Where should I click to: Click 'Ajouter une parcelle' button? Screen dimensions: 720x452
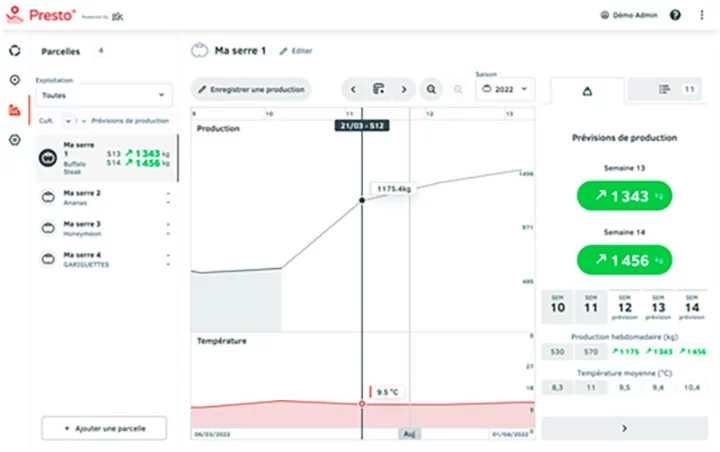(104, 428)
